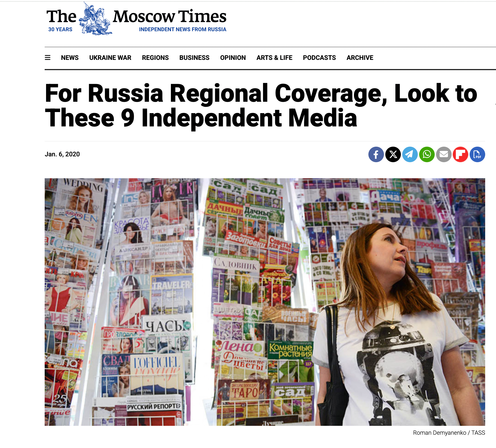Go to UKRAINE WAR section
496x448 pixels.
tap(110, 58)
